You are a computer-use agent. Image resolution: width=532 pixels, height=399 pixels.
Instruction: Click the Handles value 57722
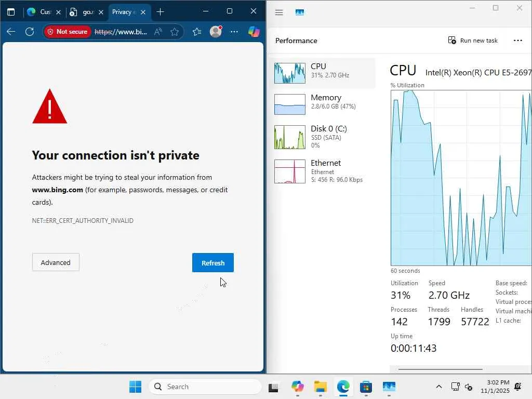point(475,322)
